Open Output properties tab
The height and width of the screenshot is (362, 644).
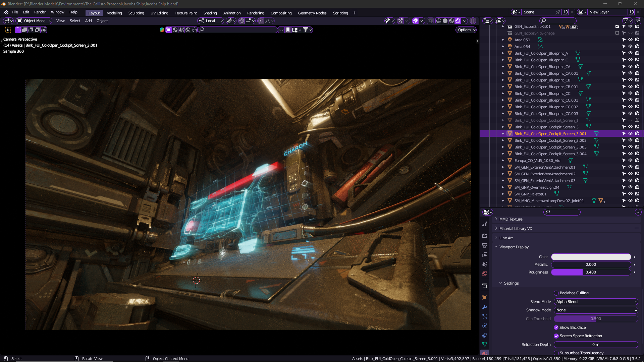(x=485, y=245)
